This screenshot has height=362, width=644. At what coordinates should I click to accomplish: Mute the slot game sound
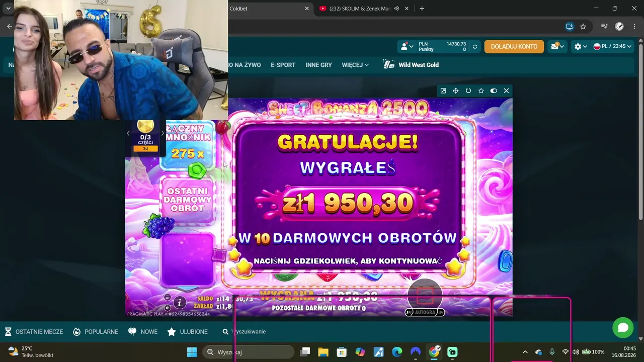click(x=168, y=308)
